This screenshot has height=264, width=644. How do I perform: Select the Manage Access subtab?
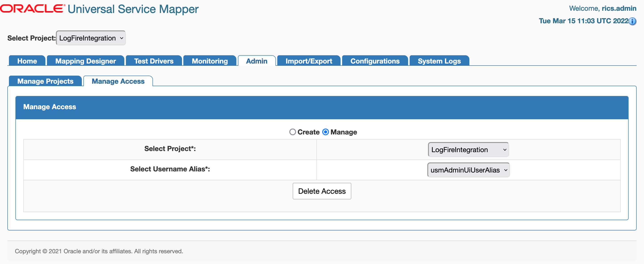[118, 81]
